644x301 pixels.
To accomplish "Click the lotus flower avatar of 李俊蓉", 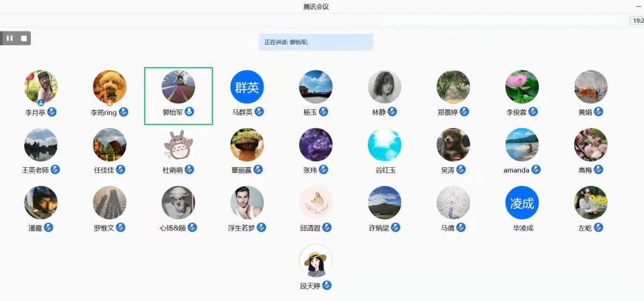I will (x=521, y=87).
